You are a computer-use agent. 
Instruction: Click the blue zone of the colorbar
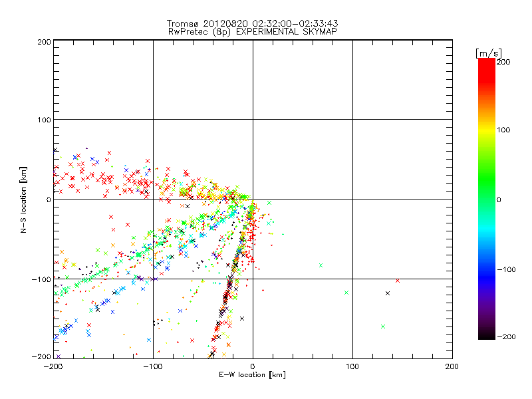(486, 266)
